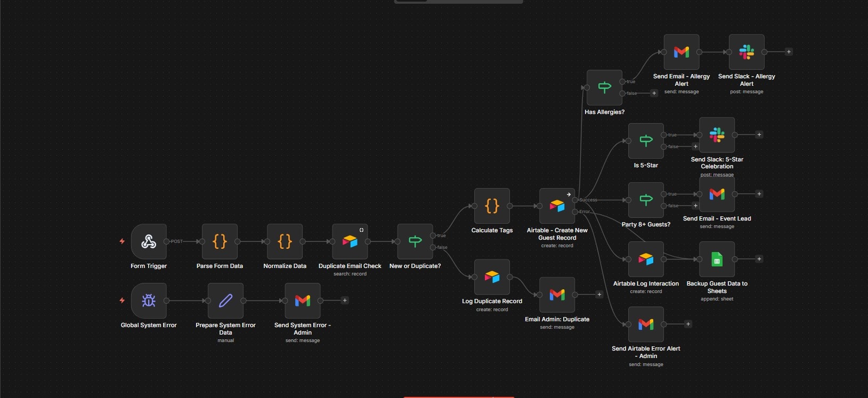
Task: Select the Form Trigger webhook node
Action: coord(149,241)
